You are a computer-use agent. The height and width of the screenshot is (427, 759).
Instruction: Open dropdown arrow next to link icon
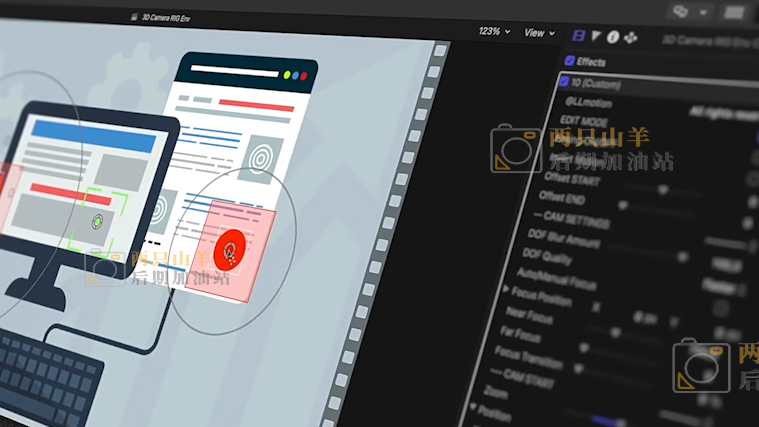(x=704, y=12)
